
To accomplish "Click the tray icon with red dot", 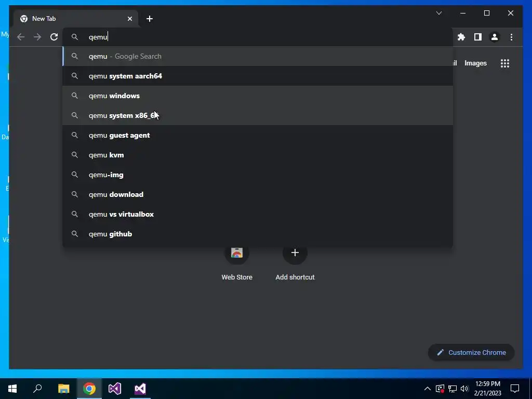I will [x=440, y=389].
